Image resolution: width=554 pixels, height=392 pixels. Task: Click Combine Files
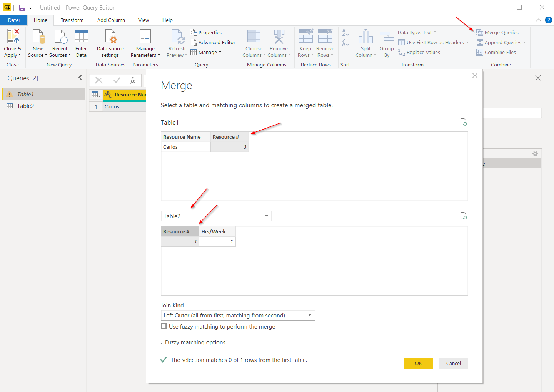[x=496, y=52]
